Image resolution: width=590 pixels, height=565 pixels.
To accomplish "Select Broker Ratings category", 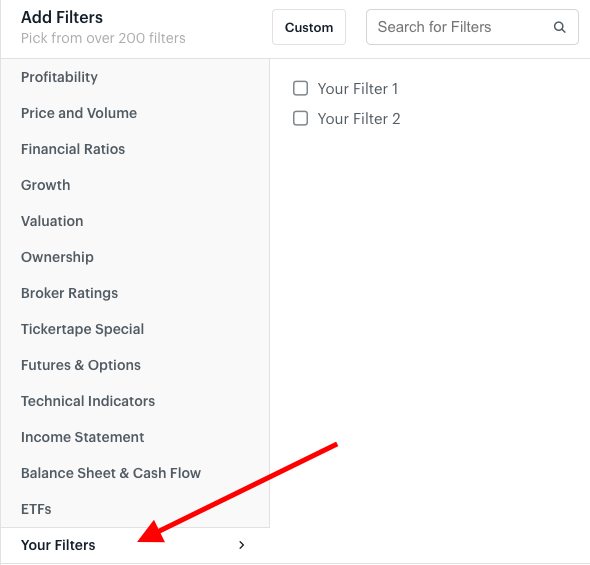I will (x=69, y=293).
